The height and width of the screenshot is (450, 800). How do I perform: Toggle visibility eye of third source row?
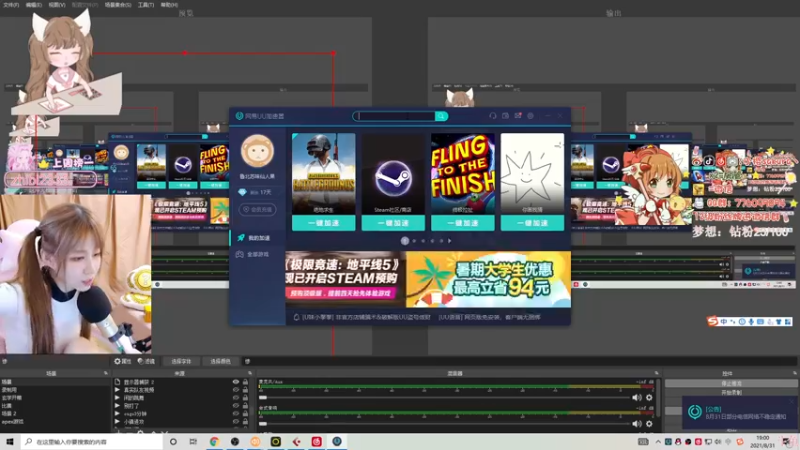point(236,398)
